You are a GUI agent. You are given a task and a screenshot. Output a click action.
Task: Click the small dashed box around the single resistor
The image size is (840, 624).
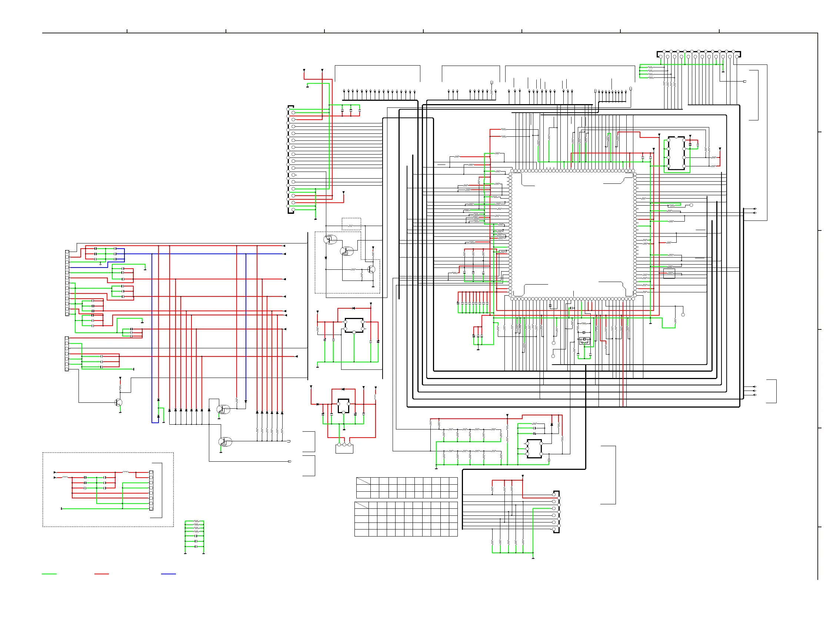tap(351, 224)
